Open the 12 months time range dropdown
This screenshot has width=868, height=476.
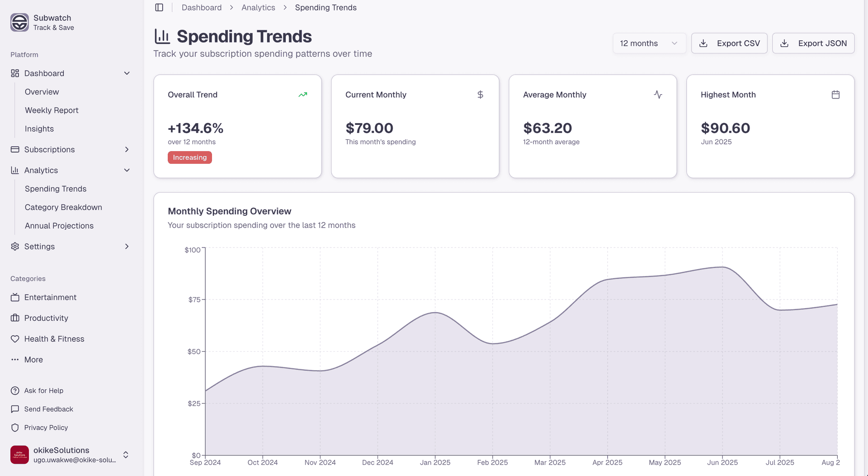pos(649,43)
